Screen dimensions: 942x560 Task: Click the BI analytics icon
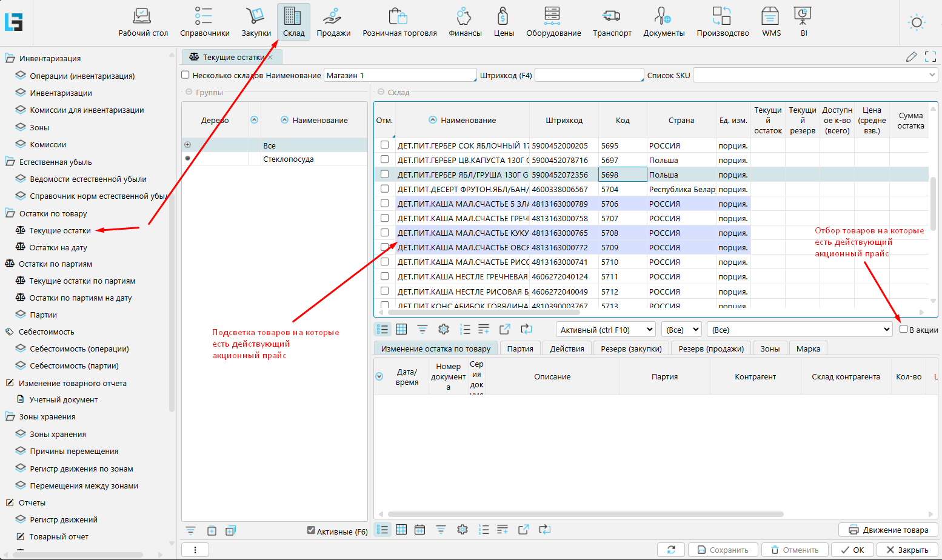(803, 22)
